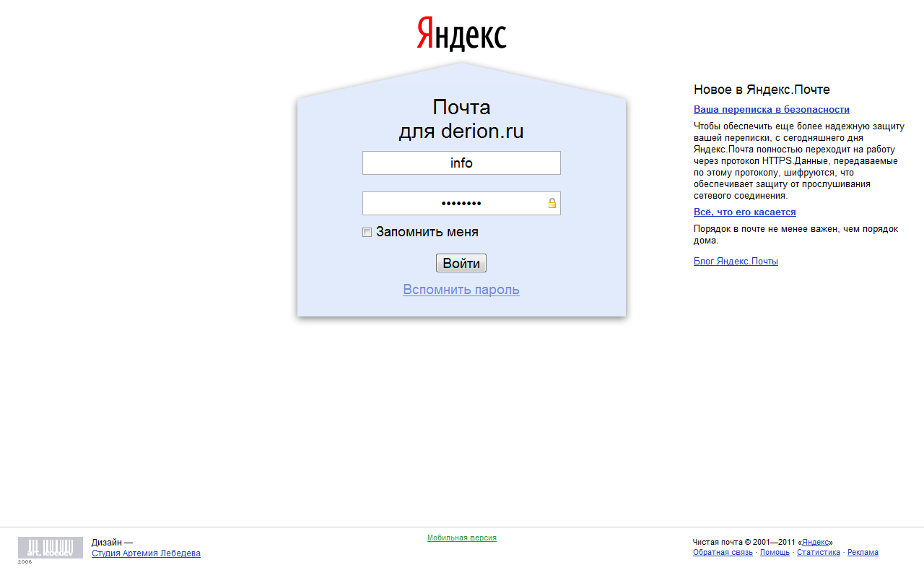Open the Студия Артемия Лебедева link
This screenshot has height=578, width=924.
pos(146,553)
